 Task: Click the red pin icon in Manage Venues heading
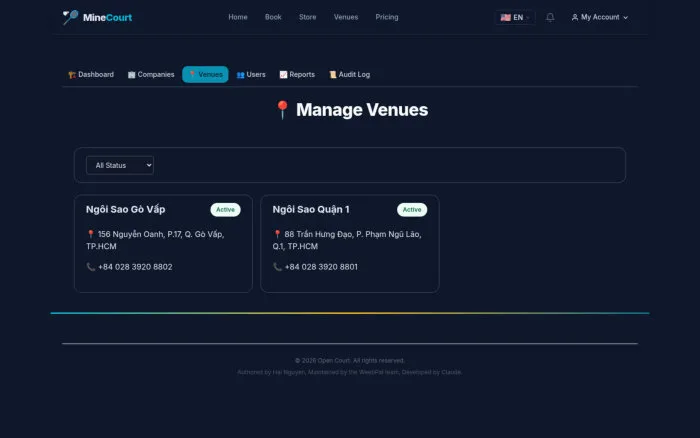(282, 110)
